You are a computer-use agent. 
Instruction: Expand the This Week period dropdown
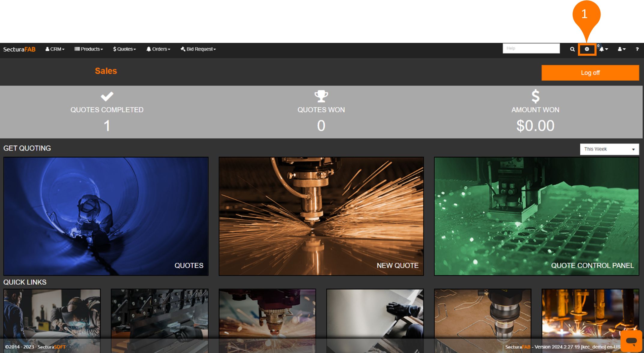(609, 149)
